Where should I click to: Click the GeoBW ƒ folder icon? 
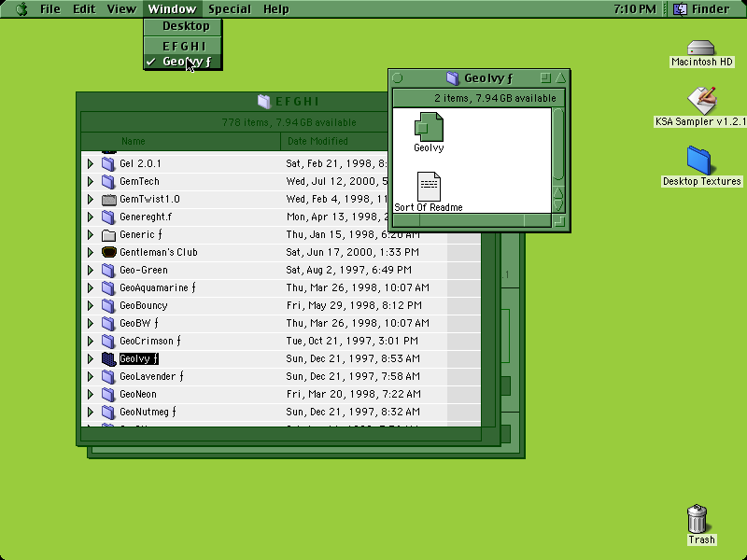(x=108, y=323)
